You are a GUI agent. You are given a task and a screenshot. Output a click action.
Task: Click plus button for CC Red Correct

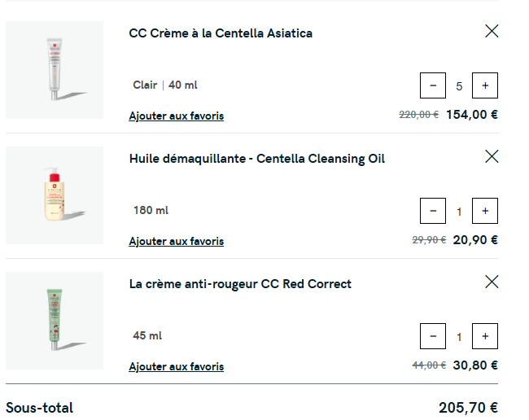point(485,336)
